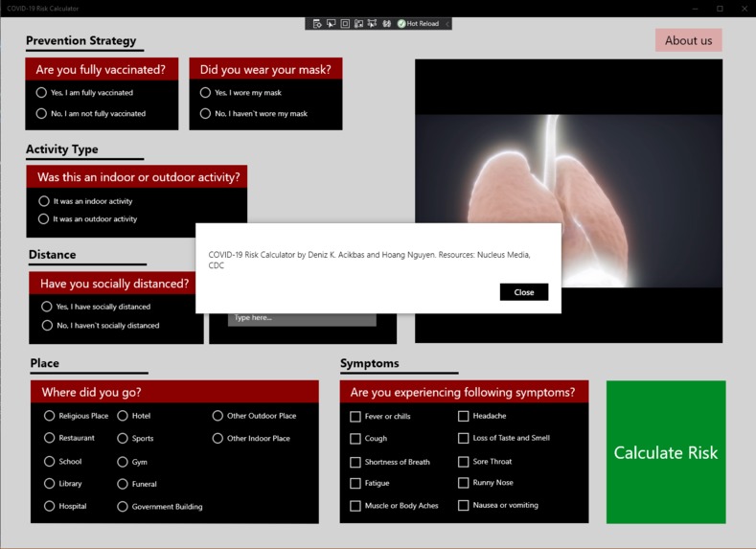756x549 pixels.
Task: Click the 'Did you wear your mask?' header
Action: (x=265, y=69)
